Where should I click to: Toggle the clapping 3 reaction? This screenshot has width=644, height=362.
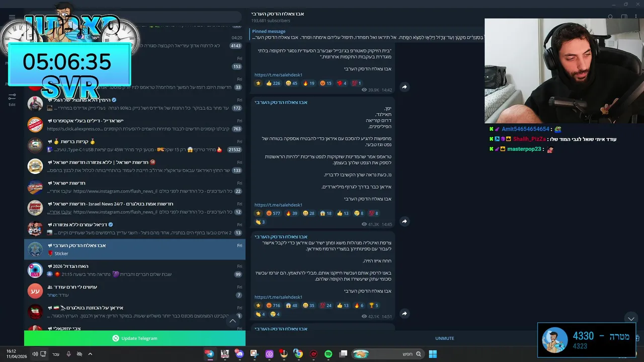260,222
